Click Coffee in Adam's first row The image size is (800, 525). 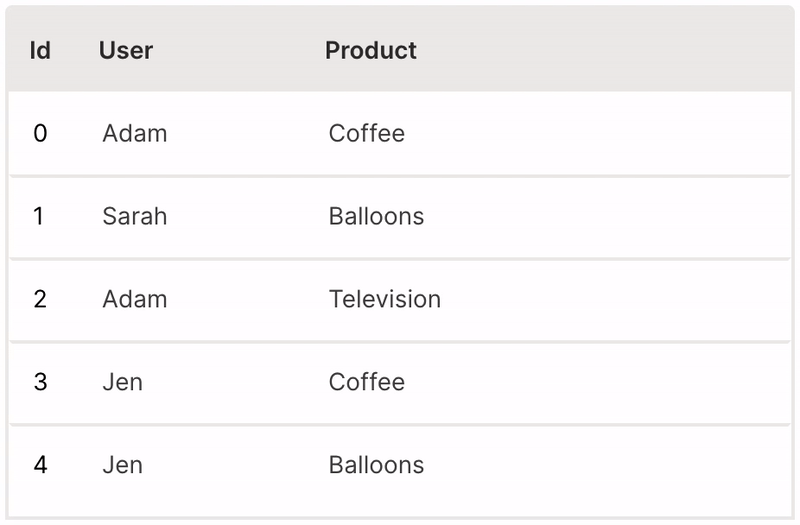pyautogui.click(x=367, y=133)
